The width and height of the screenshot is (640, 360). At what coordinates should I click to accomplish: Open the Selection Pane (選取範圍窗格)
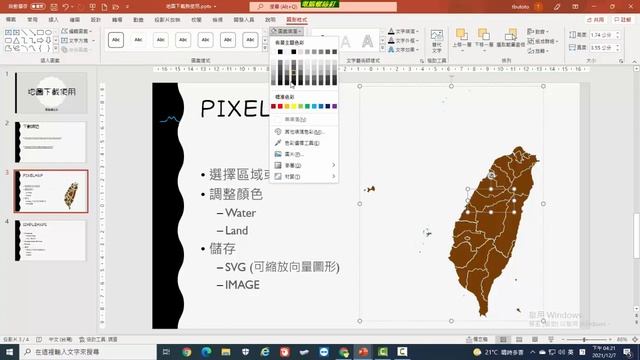click(510, 39)
